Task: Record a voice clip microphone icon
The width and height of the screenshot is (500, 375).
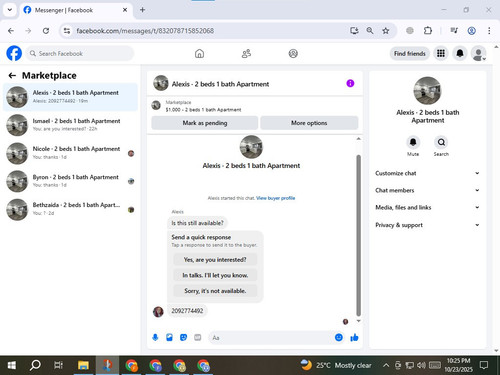Action: click(x=155, y=338)
